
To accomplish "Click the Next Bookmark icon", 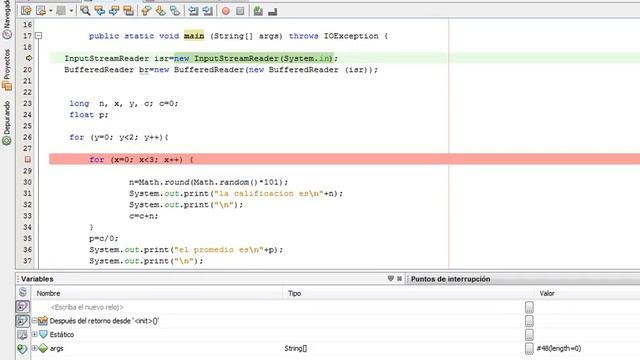I will tap(160, 11).
